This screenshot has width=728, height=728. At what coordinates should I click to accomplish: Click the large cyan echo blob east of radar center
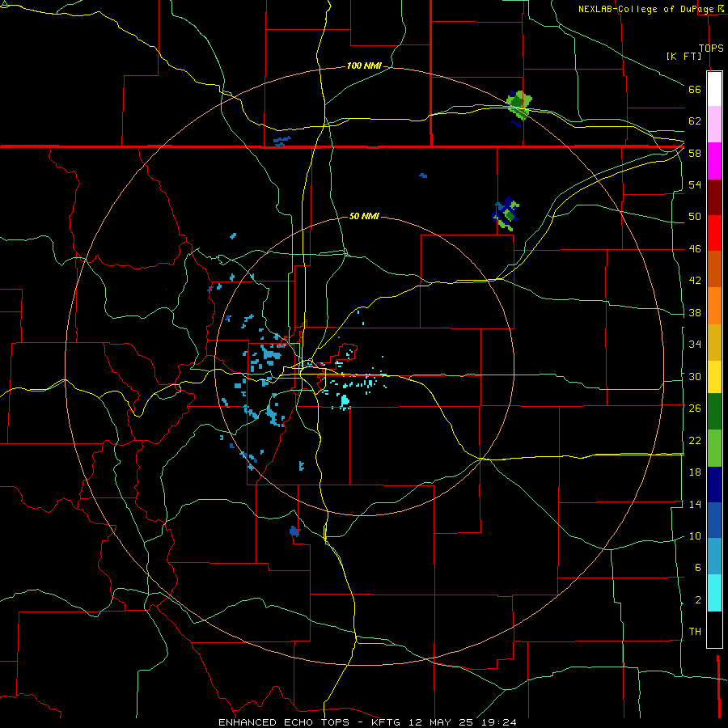coord(345,400)
